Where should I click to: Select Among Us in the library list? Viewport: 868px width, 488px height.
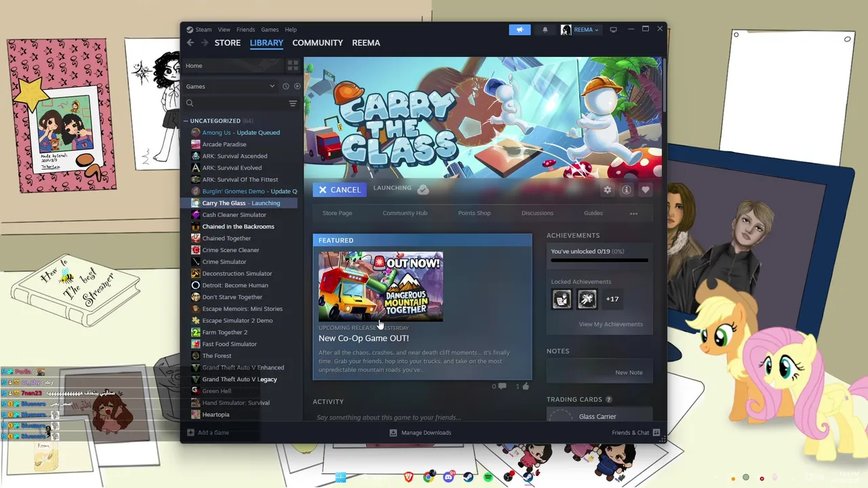point(241,133)
